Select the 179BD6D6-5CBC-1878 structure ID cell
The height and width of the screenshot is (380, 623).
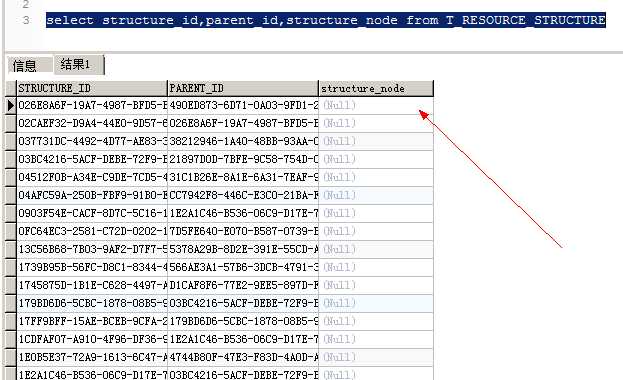pyautogui.click(x=92, y=303)
